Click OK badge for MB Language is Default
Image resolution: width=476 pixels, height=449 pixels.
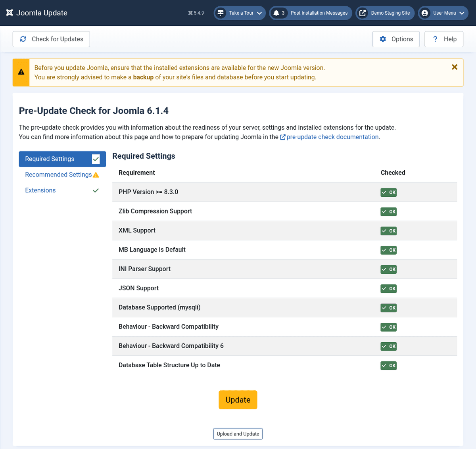tap(389, 250)
